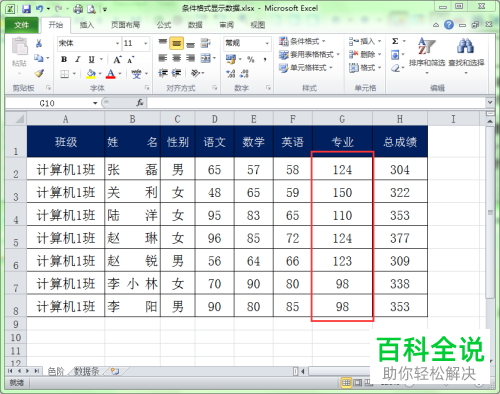Click the Increase Decimal icon

point(231,74)
